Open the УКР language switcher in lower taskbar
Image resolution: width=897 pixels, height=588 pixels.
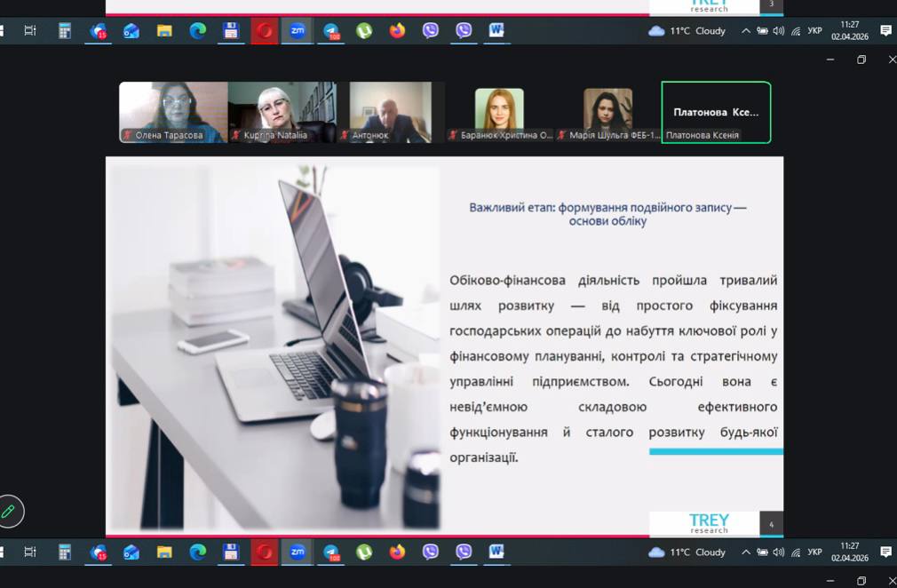click(814, 552)
